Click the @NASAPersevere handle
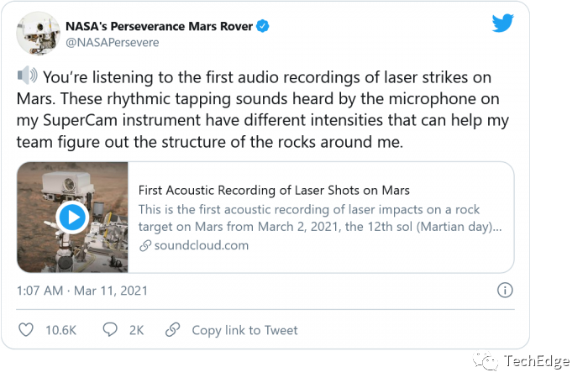Viewport: 588px width, 388px height. [x=112, y=43]
